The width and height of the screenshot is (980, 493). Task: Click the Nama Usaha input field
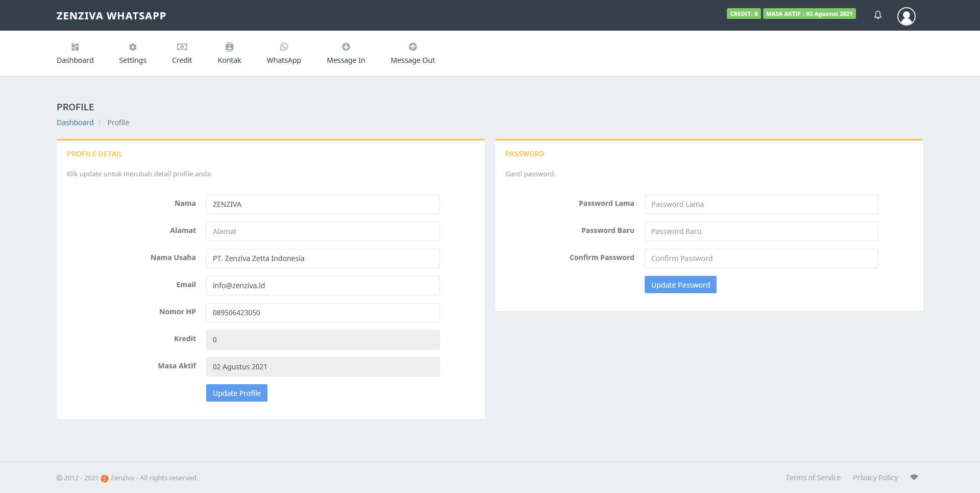323,259
